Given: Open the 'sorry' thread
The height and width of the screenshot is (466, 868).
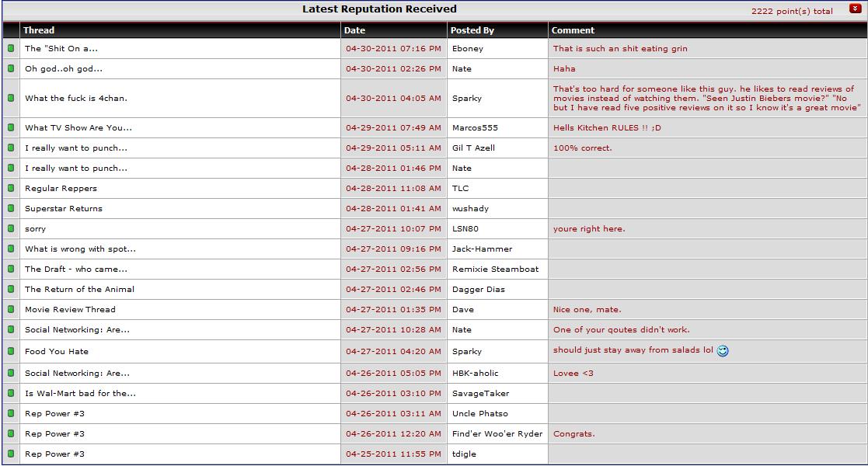Looking at the screenshot, I should tap(36, 228).
